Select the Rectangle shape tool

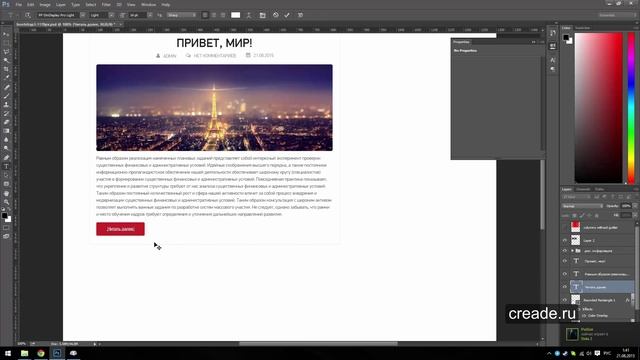point(6,184)
